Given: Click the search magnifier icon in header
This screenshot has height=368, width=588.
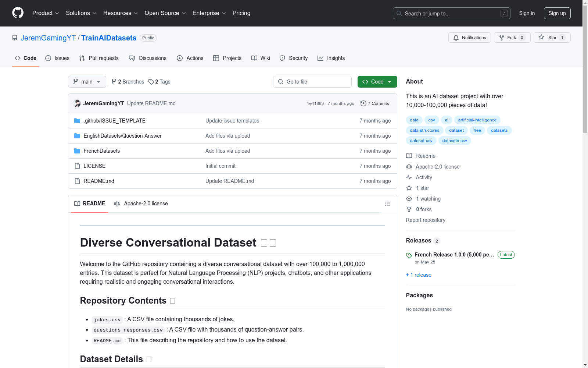Looking at the screenshot, I should pyautogui.click(x=399, y=13).
